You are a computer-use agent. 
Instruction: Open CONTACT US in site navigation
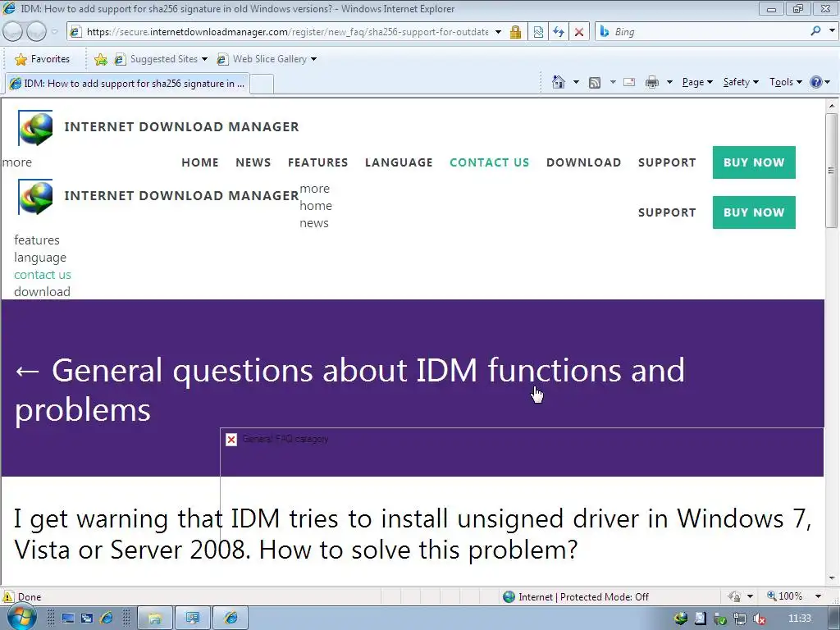point(489,162)
